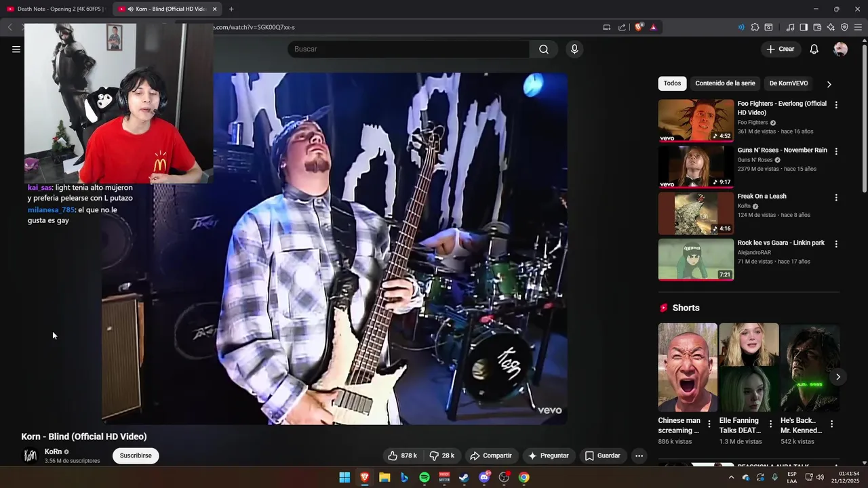Open options menu for November Rain video
The width and height of the screenshot is (868, 488).
point(836,151)
